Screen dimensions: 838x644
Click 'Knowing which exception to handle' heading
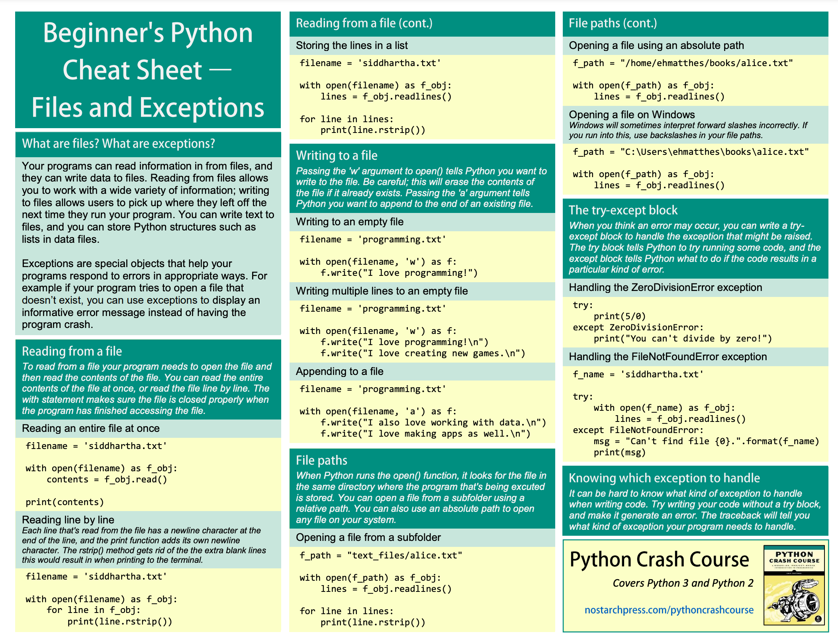point(664,478)
